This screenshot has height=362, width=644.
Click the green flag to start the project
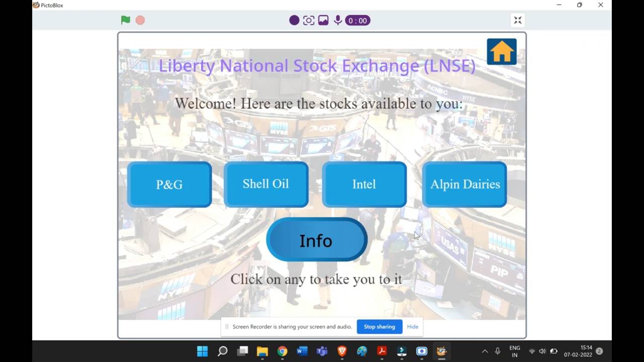[x=126, y=20]
